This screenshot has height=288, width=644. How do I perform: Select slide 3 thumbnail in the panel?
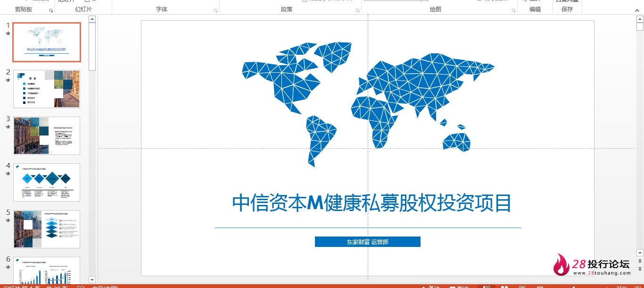[x=47, y=136]
